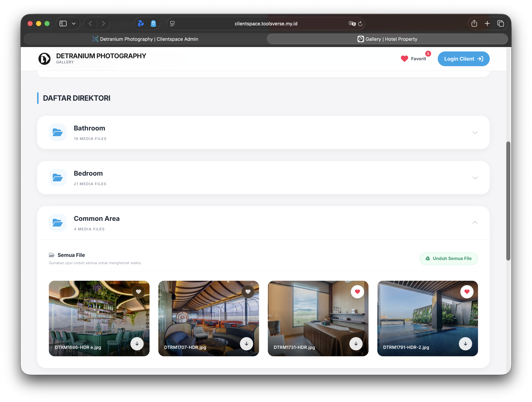Download the DTRM1791-HDR-2.jpg pool photo
This screenshot has width=532, height=402.
point(465,344)
